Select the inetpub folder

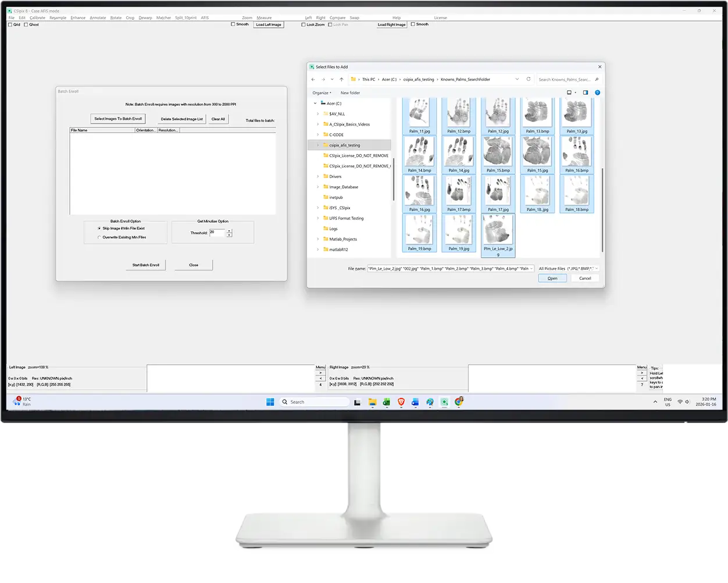pos(336,198)
